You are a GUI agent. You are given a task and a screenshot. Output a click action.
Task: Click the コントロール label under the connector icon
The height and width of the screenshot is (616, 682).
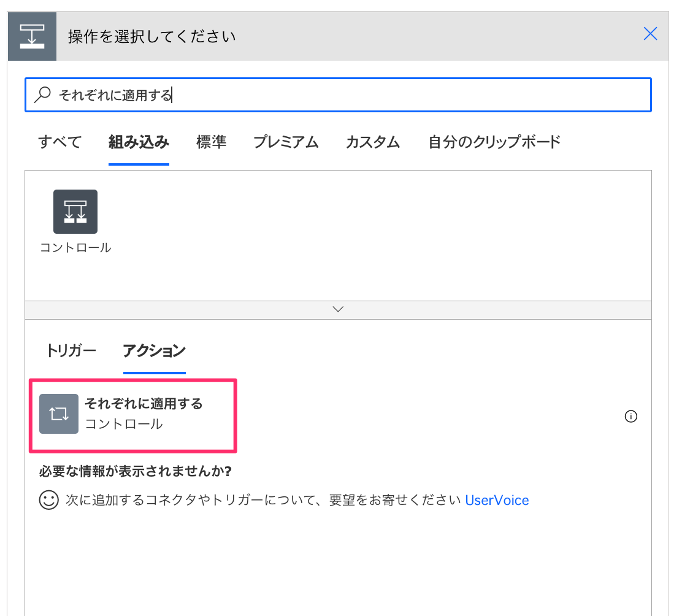(x=75, y=247)
